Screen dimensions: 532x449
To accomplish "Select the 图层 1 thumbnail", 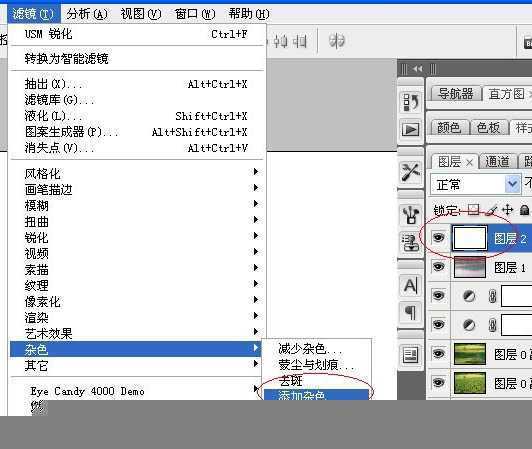I will pos(470,267).
